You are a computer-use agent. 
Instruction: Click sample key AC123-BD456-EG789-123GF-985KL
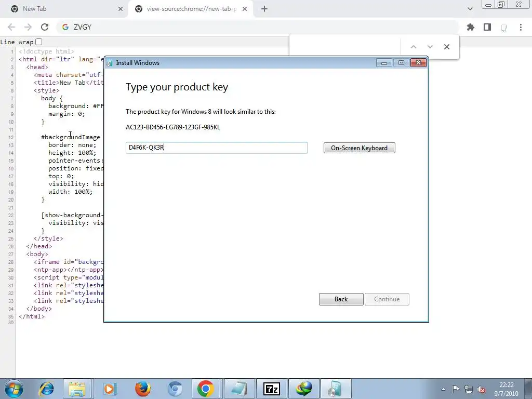pyautogui.click(x=172, y=127)
